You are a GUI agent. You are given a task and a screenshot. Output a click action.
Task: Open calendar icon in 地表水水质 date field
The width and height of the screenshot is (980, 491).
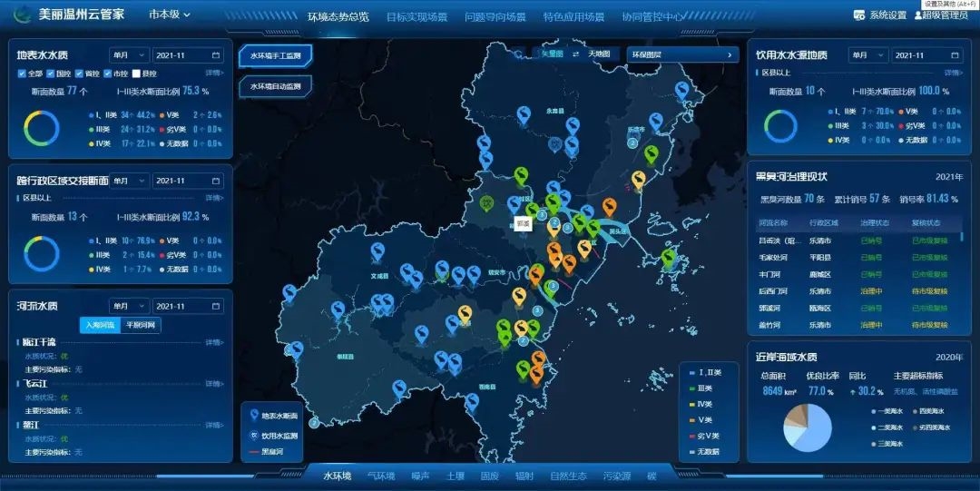[216, 55]
